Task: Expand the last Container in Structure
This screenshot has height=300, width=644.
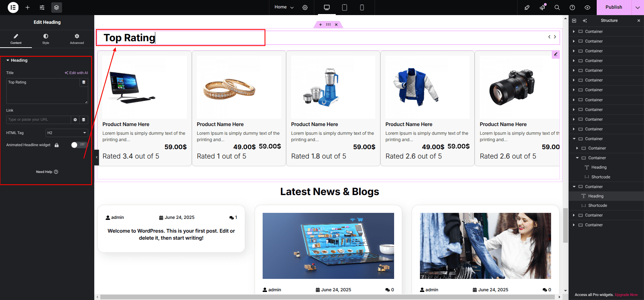Action: (574, 225)
